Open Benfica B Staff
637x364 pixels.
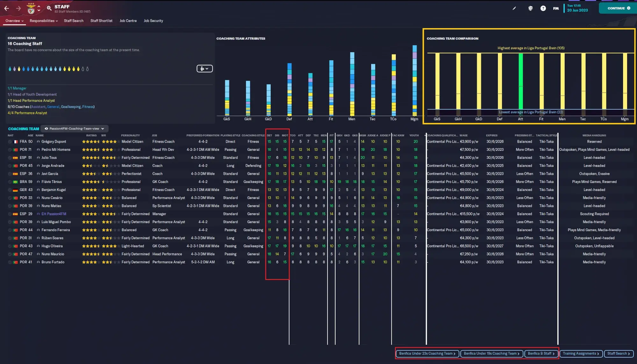[x=541, y=353]
